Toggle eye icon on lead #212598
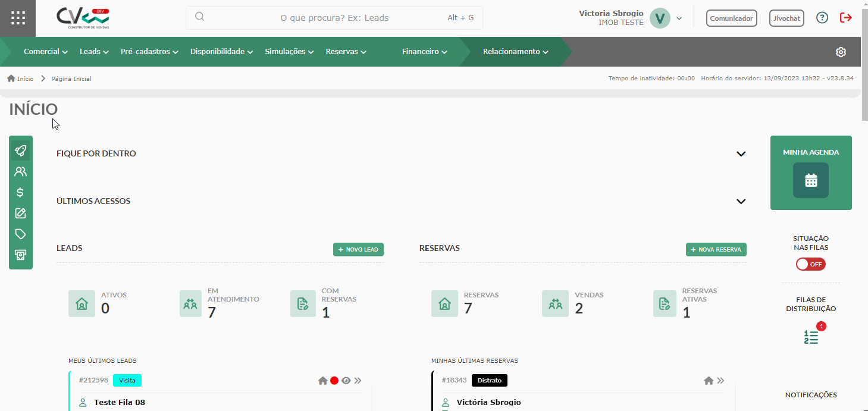Viewport: 868px width, 411px height. pos(346,381)
